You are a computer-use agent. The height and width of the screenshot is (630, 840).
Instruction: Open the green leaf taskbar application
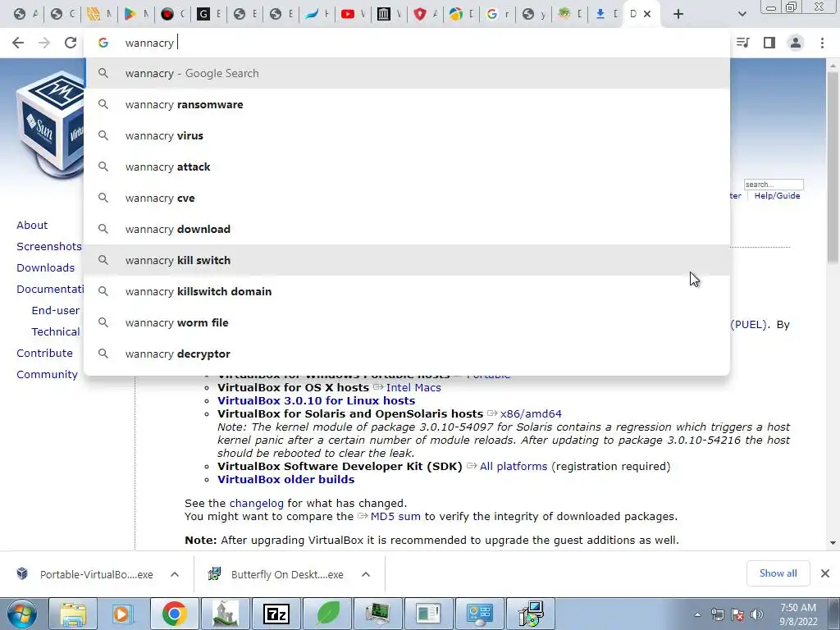pos(328,614)
